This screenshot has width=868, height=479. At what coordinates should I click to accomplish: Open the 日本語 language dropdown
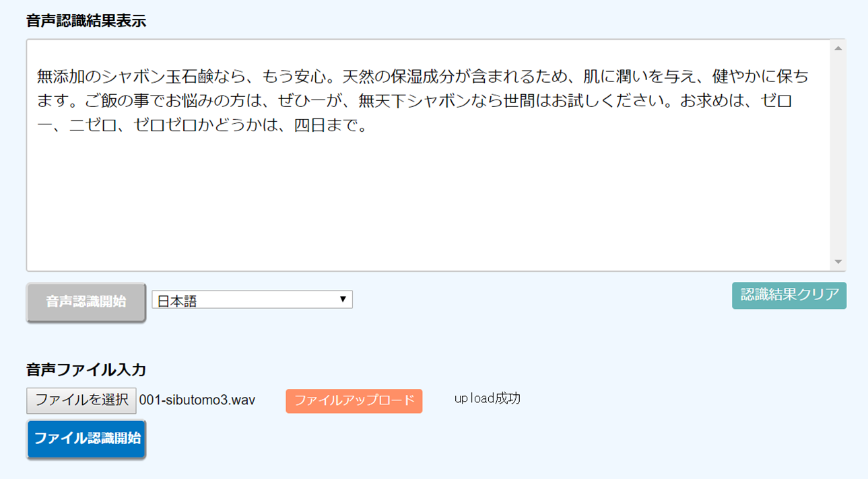252,299
